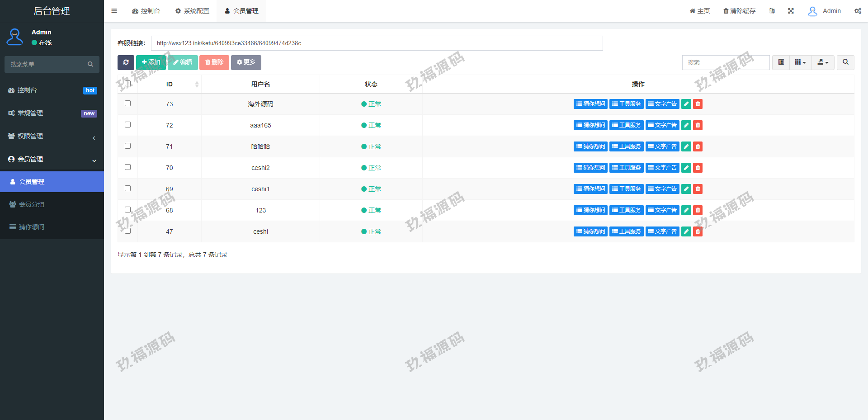Click 猜你想问 button for user 哈哈哈
The image size is (868, 420).
pos(590,146)
